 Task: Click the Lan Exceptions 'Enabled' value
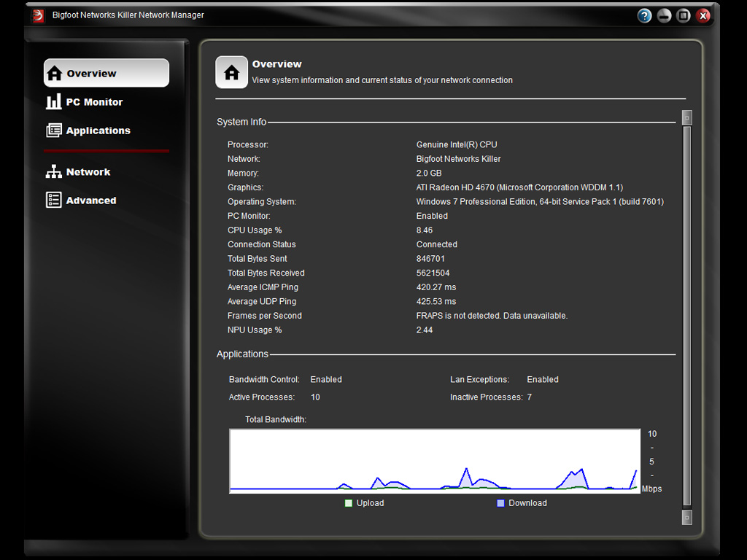543,379
